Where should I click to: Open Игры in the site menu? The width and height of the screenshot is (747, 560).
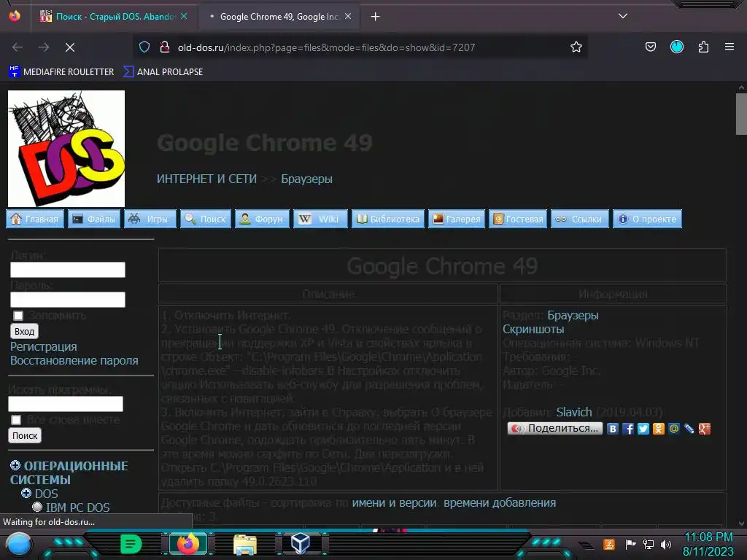click(150, 219)
